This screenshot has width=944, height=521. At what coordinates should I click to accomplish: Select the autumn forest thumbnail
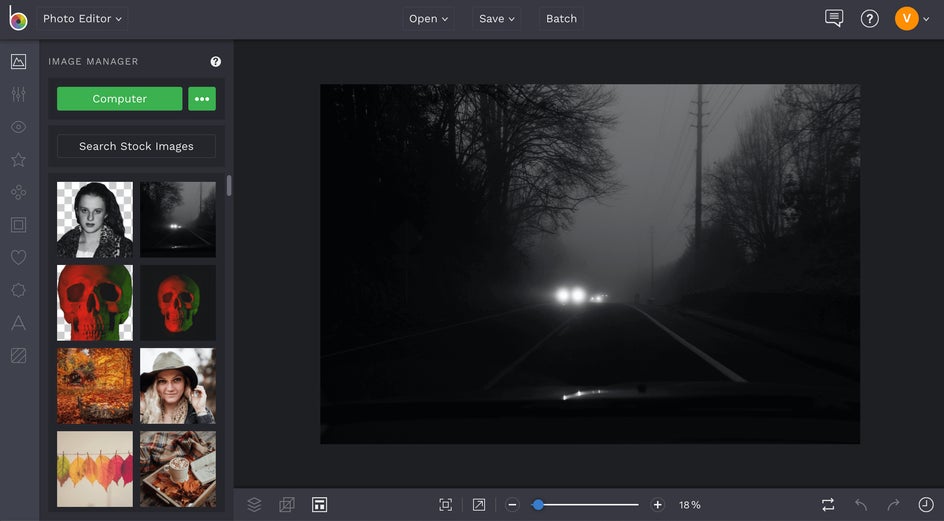pos(95,385)
